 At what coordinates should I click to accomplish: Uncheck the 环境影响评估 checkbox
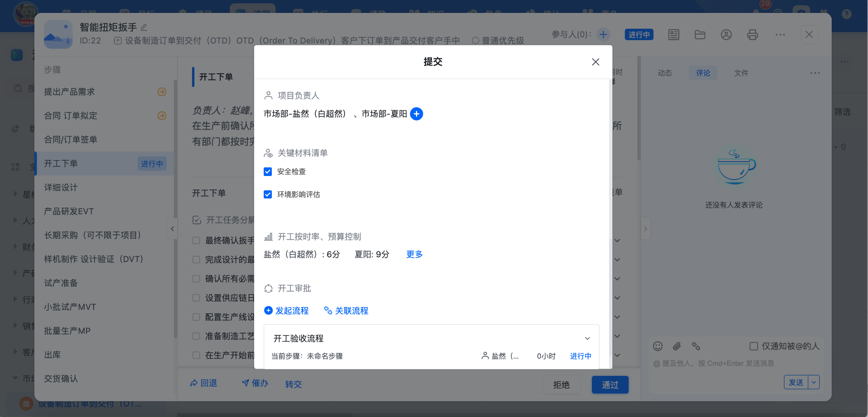tap(268, 195)
